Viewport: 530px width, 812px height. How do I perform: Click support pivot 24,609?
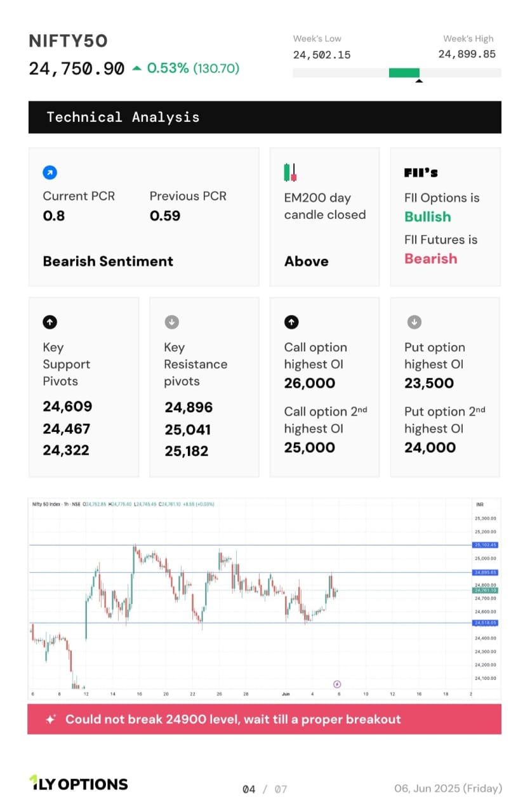click(x=67, y=407)
